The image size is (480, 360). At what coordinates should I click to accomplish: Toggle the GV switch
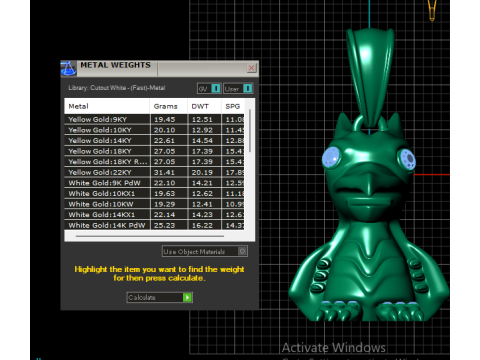coord(216,88)
